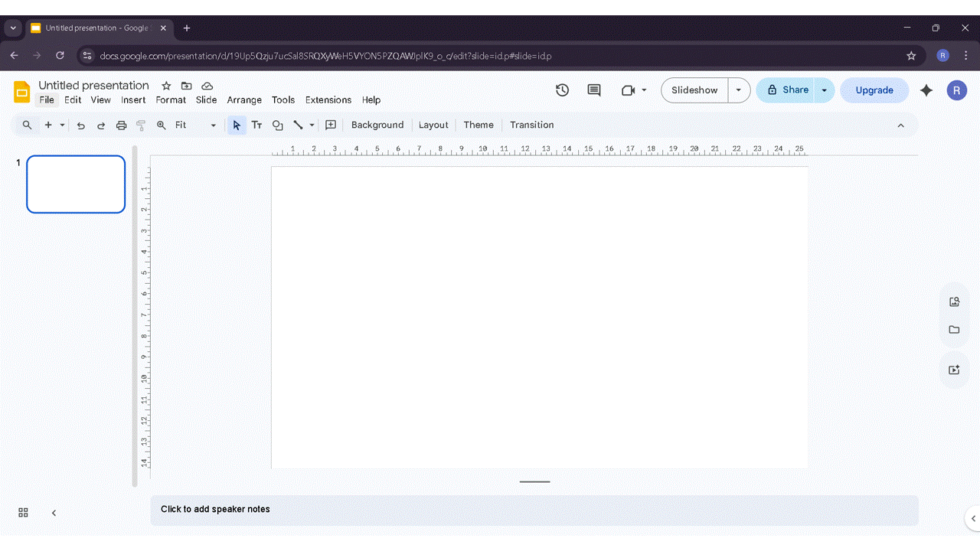
Task: Click the Upgrade button
Action: pos(874,90)
